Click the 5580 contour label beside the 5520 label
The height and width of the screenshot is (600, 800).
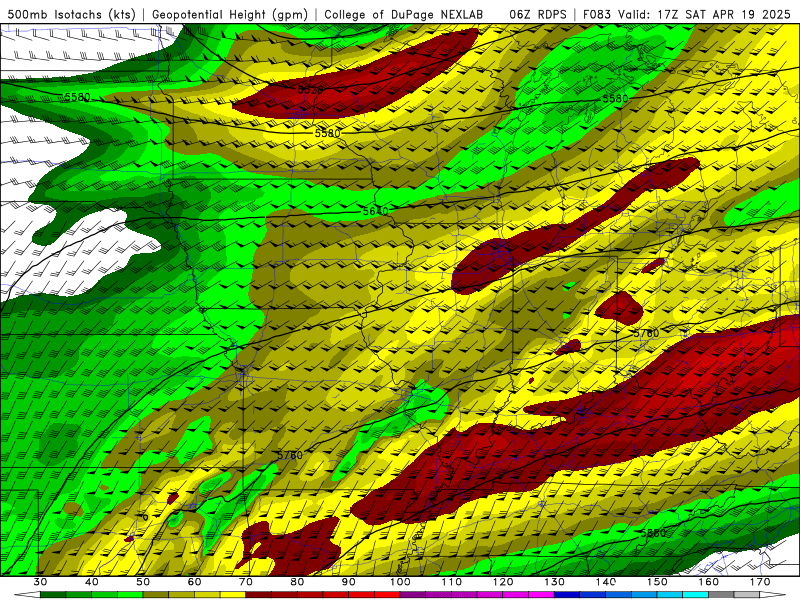pos(327,133)
